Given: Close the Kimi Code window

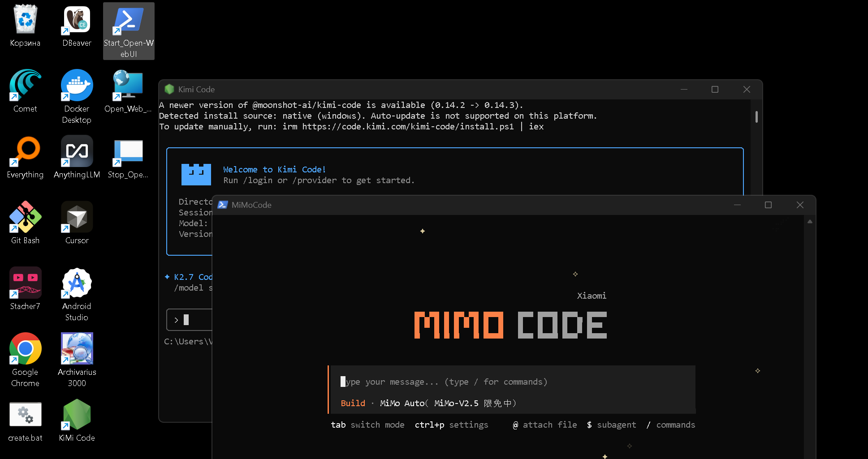Looking at the screenshot, I should (x=747, y=89).
